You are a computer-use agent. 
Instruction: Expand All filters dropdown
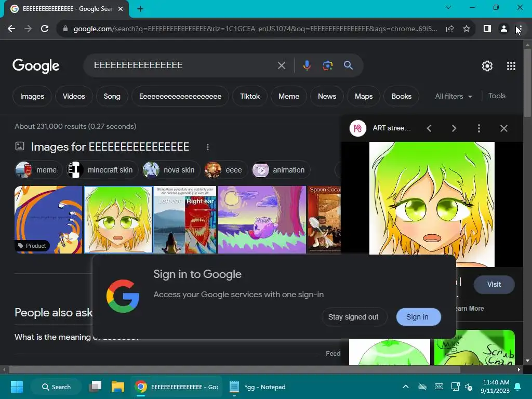coord(453,96)
